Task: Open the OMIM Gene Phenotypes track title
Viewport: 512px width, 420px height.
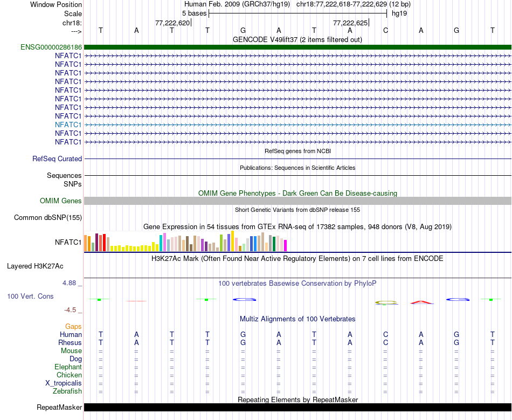Action: click(x=297, y=194)
